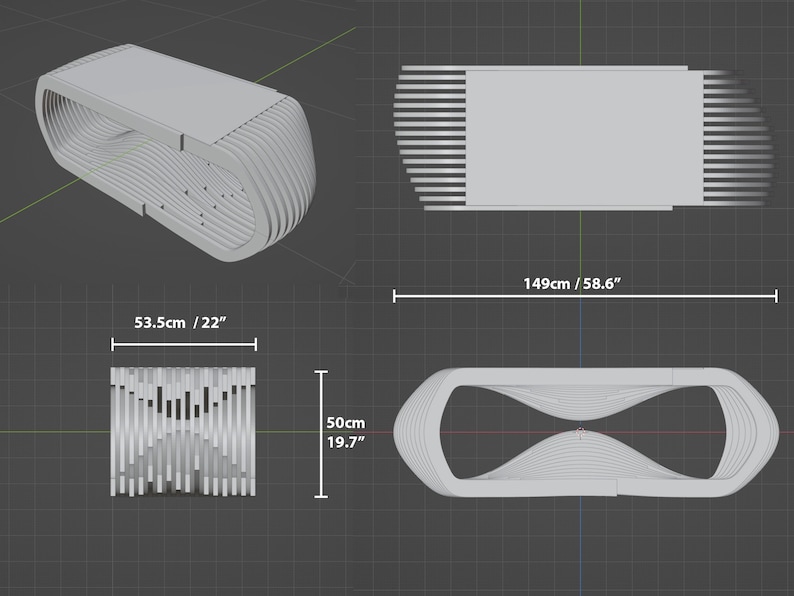Click the 50cm 19.7" height label
Viewport: 794px width, 596px height.
(346, 432)
